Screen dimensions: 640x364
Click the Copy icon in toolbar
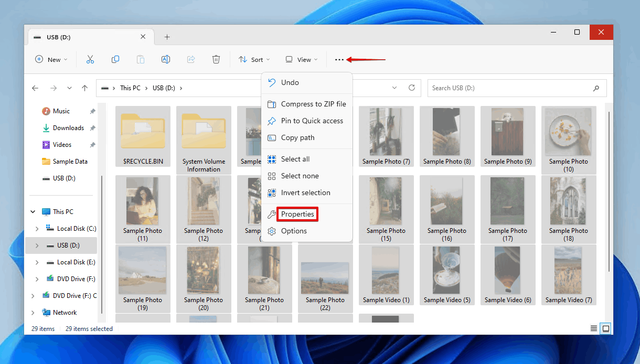(115, 60)
